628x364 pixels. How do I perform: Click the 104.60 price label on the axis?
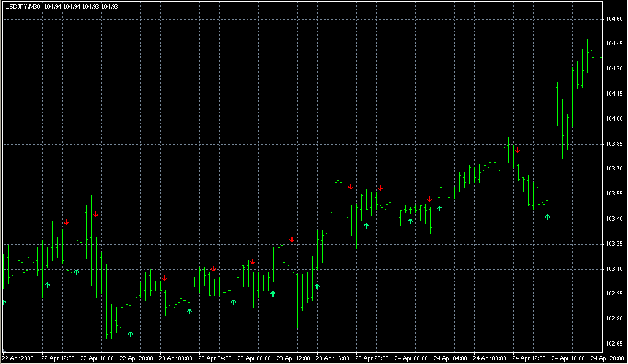click(x=614, y=18)
